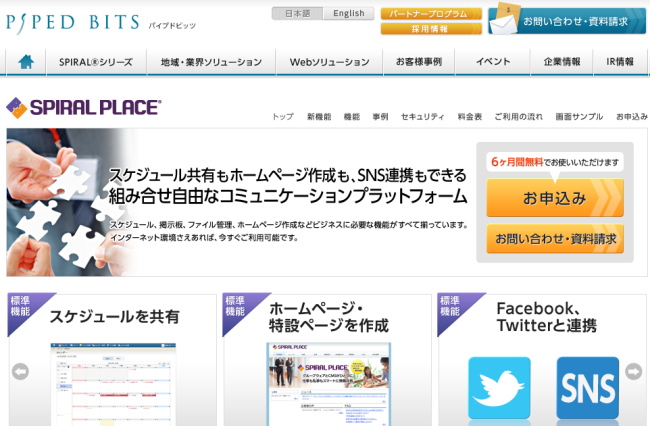This screenshot has height=426, width=650.
Task: Click the blue SNS icon
Action: [x=587, y=388]
